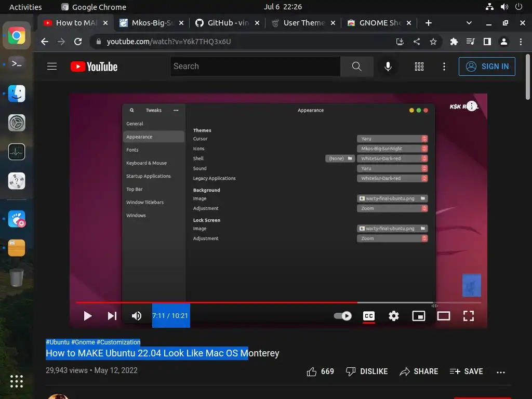This screenshot has height=399, width=532.
Task: Click the address bar URL
Action: 169,42
